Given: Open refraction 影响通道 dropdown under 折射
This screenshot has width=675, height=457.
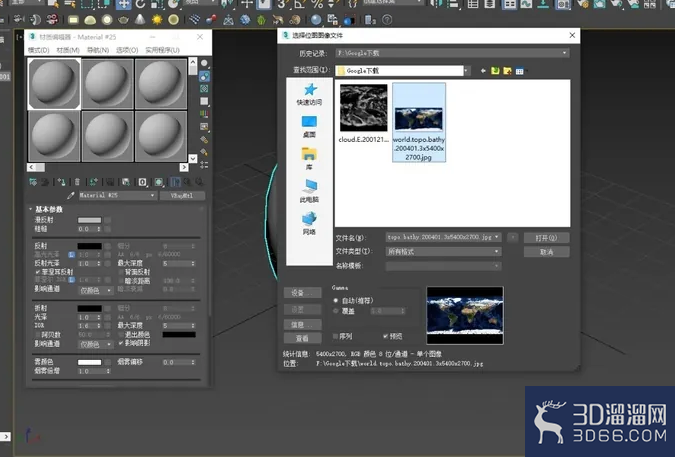Looking at the screenshot, I should pos(96,344).
